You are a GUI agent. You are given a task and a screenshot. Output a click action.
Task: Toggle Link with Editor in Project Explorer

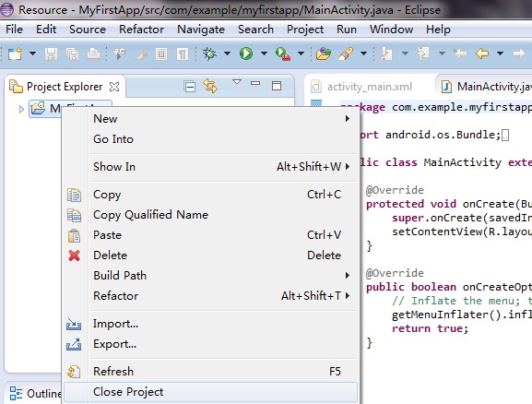pyautogui.click(x=210, y=86)
